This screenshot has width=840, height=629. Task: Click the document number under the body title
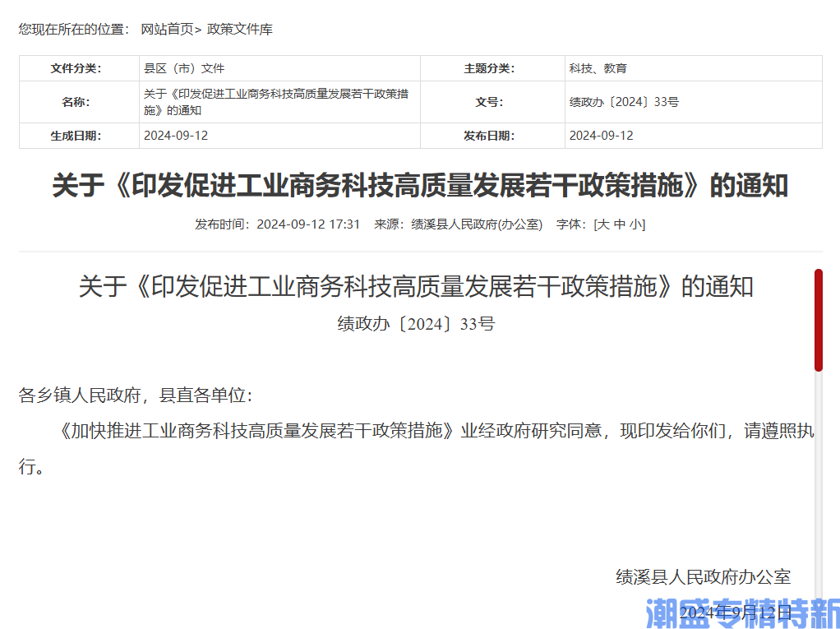416,324
